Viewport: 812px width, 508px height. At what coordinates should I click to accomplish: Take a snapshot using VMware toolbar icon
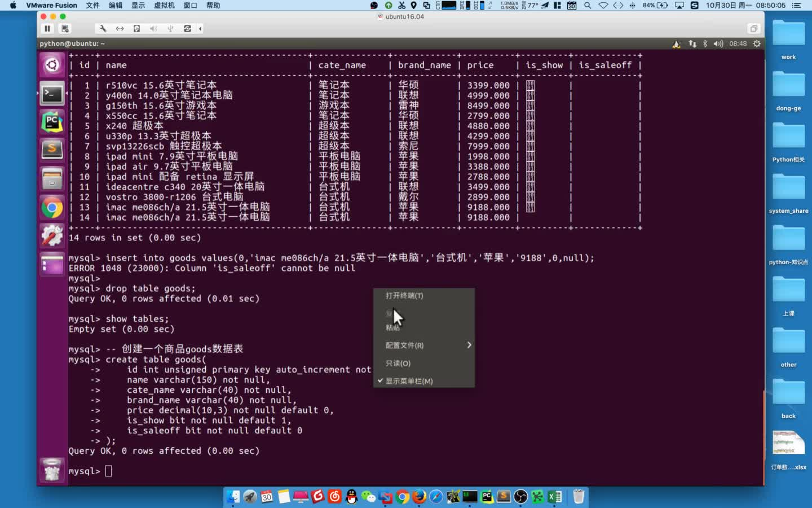click(65, 28)
